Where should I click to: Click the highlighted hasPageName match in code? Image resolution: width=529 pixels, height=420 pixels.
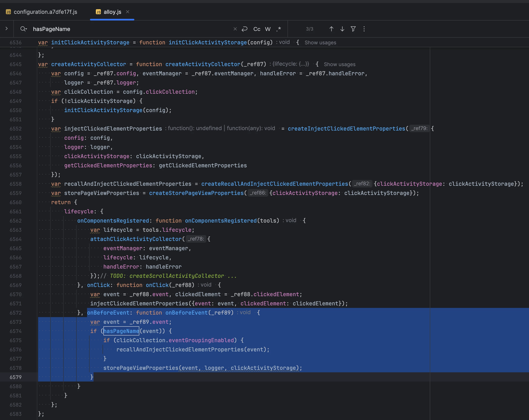click(x=121, y=331)
